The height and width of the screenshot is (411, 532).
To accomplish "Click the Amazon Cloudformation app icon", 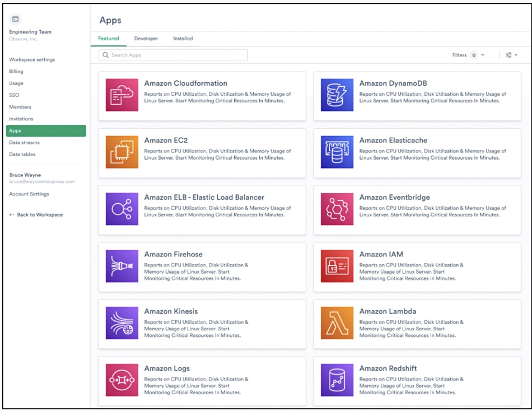I will click(122, 95).
